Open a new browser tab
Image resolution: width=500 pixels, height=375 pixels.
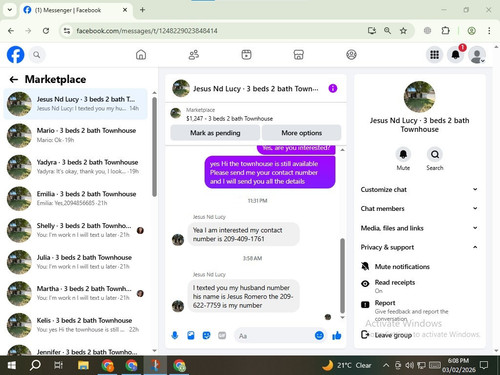tap(142, 10)
